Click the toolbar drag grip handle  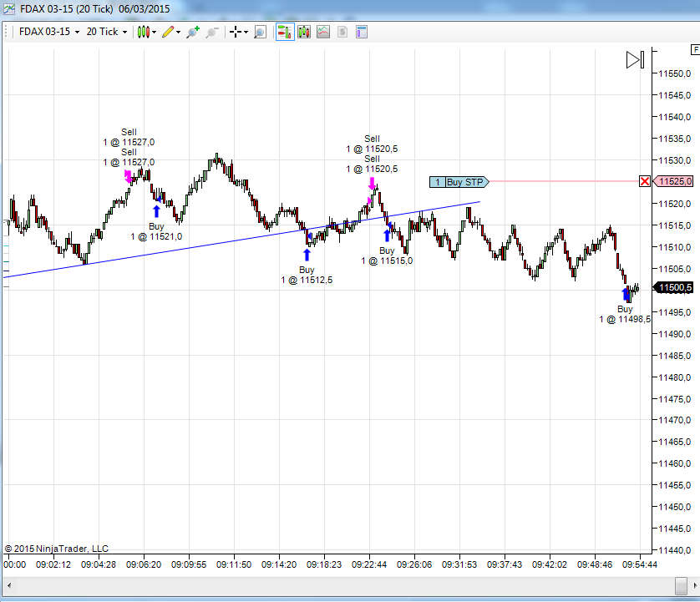[x=6, y=32]
